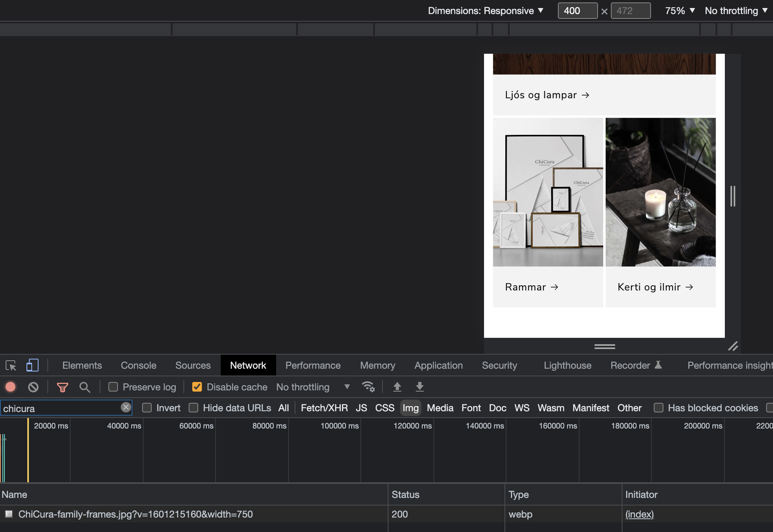Check the Invert filter checkbox
The height and width of the screenshot is (532, 773).
click(x=147, y=408)
